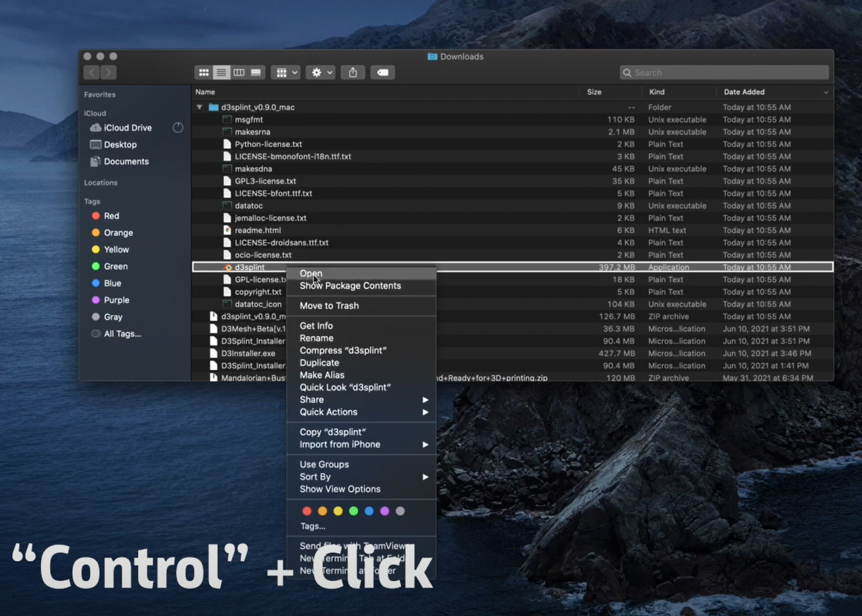Image resolution: width=862 pixels, height=616 pixels.
Task: Open the group-by arrangement dropdown
Action: [x=286, y=73]
